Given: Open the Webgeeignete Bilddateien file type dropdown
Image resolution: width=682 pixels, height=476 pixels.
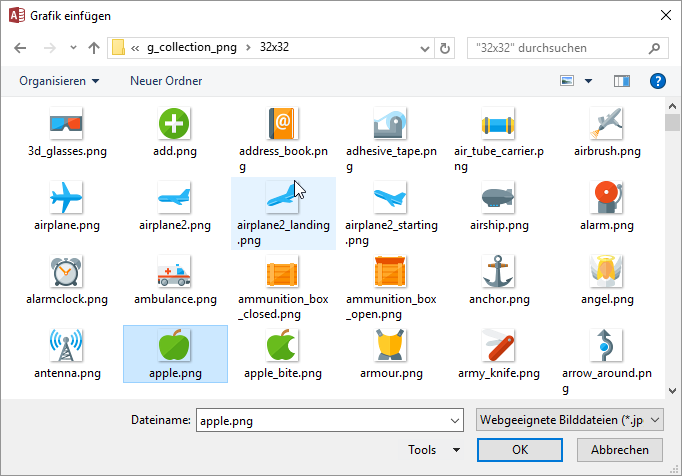Looking at the screenshot, I should tap(569, 421).
